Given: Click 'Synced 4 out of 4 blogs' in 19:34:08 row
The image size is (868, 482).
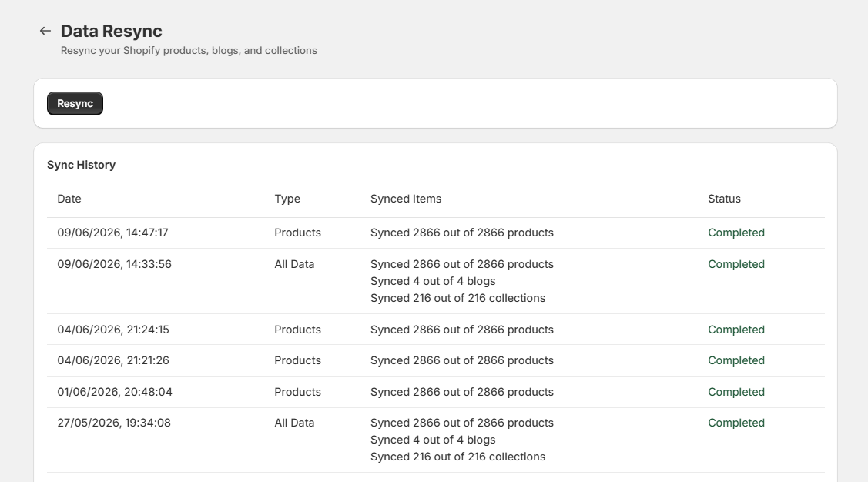Looking at the screenshot, I should pos(433,440).
